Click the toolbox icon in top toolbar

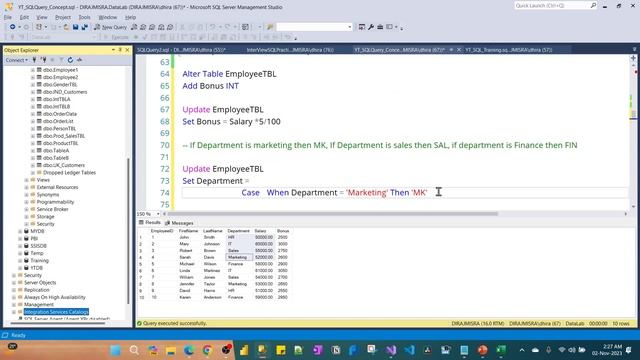tap(380, 27)
